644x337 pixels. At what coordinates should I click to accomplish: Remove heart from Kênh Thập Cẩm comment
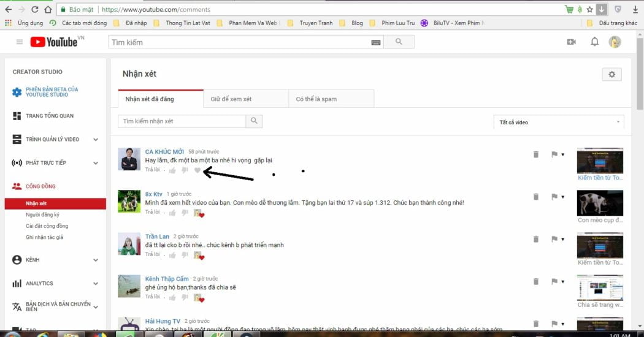pos(199,298)
